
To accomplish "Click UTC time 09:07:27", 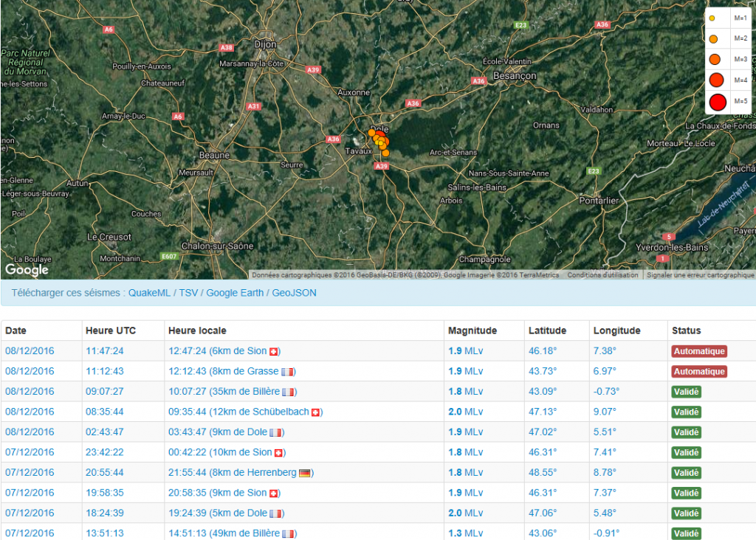I will coord(105,392).
